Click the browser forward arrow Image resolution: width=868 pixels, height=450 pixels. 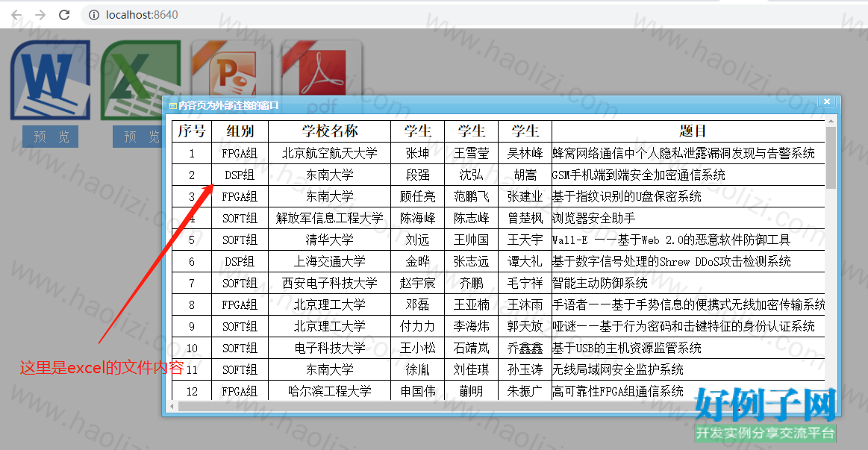coord(40,15)
